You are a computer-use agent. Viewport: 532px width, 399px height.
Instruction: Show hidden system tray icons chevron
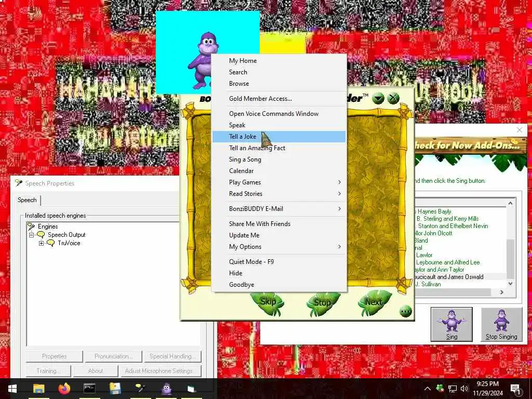pyautogui.click(x=428, y=389)
